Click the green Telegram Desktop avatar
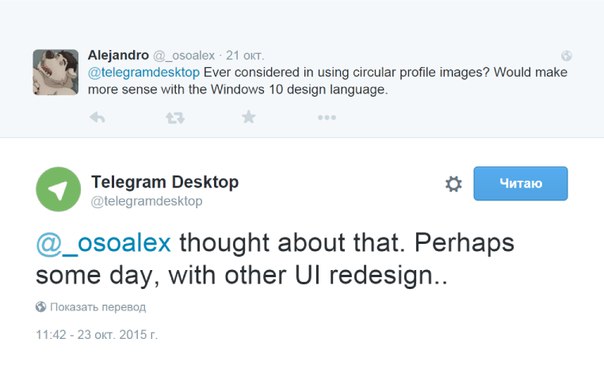 pyautogui.click(x=58, y=189)
